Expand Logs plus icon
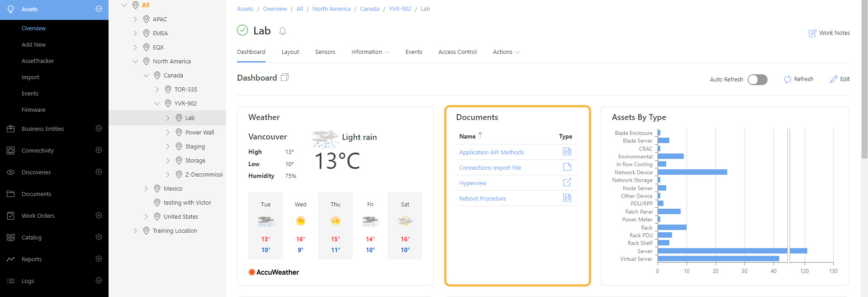868x297 pixels. [x=99, y=281]
